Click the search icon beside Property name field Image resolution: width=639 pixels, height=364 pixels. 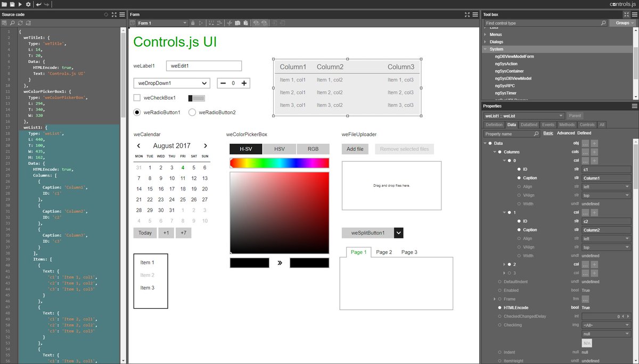pos(537,134)
